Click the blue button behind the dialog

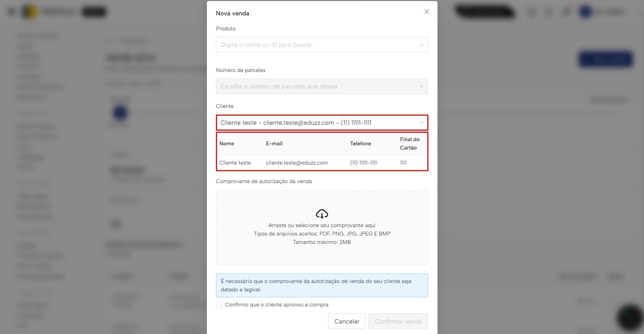tap(606, 59)
